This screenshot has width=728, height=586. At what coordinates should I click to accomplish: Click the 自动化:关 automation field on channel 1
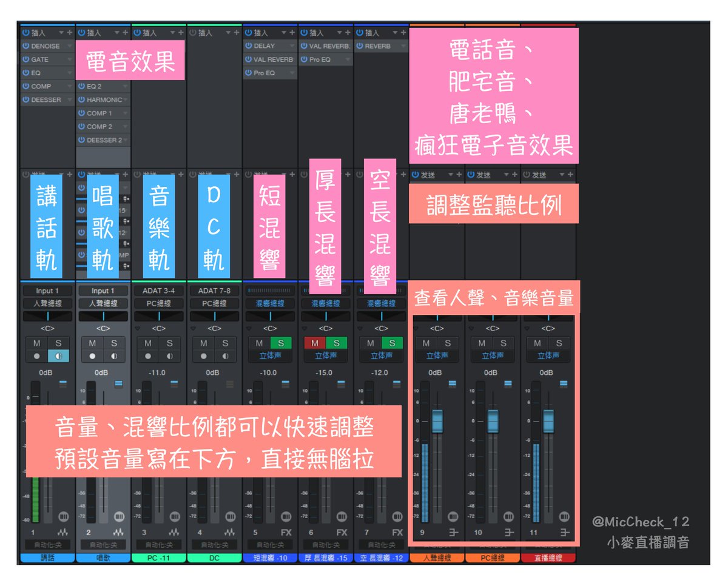[47, 545]
